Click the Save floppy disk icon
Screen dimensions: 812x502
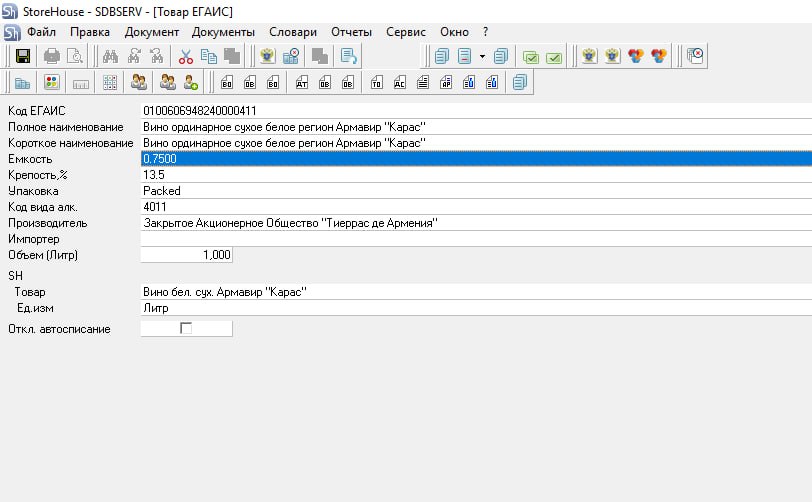click(23, 56)
